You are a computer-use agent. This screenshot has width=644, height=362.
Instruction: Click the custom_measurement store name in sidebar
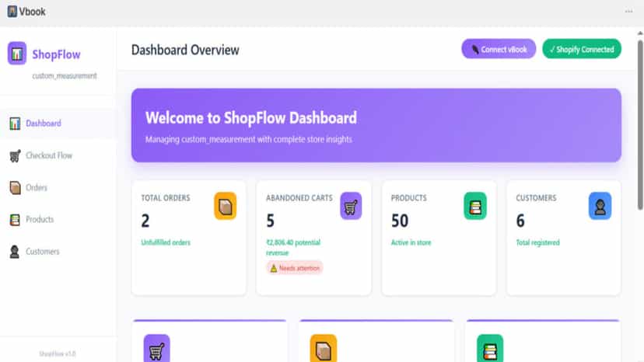[65, 76]
